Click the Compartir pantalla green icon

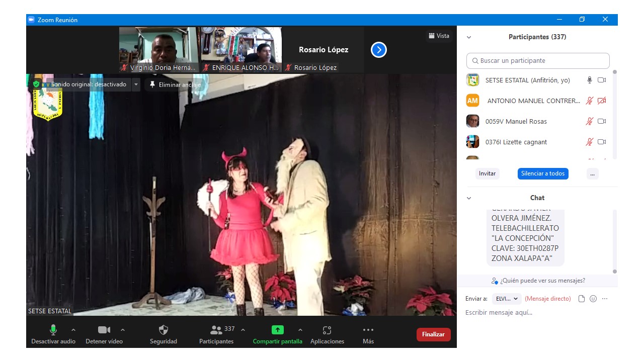(x=277, y=330)
